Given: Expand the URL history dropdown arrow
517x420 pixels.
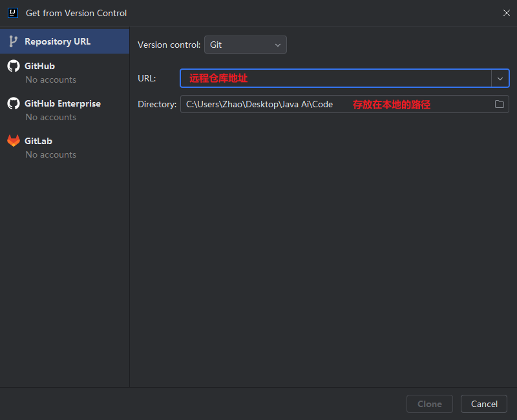Looking at the screenshot, I should click(x=500, y=78).
